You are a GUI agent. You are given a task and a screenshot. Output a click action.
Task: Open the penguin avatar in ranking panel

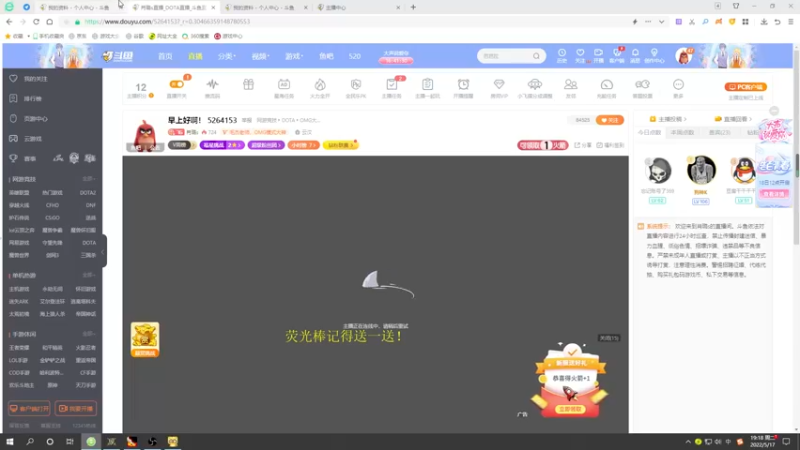744,170
